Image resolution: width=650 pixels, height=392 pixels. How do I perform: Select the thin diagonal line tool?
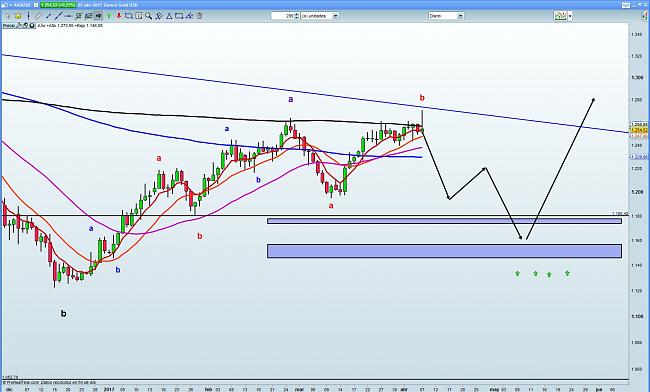[x=38, y=16]
